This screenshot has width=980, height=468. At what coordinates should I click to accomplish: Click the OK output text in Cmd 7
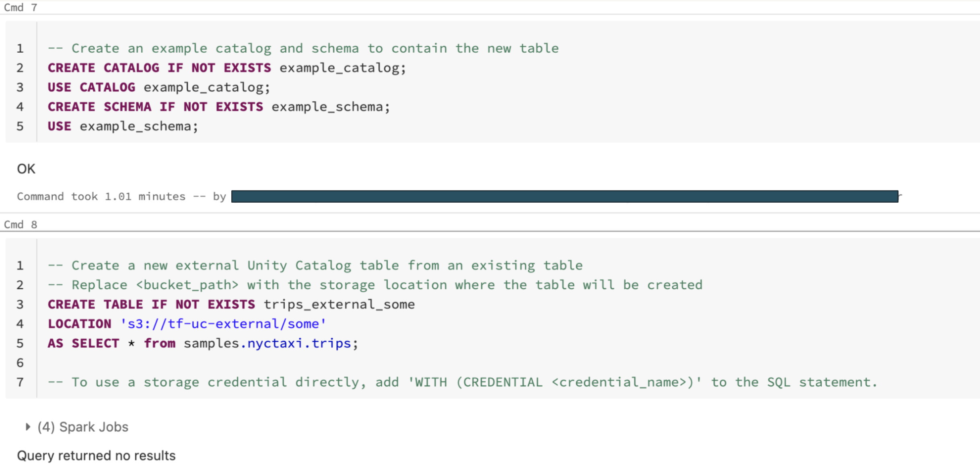tap(26, 169)
